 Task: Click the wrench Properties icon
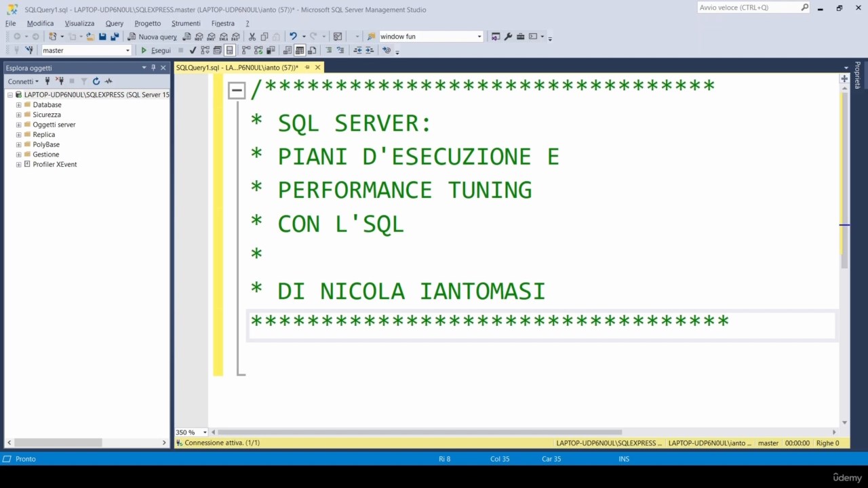508,37
